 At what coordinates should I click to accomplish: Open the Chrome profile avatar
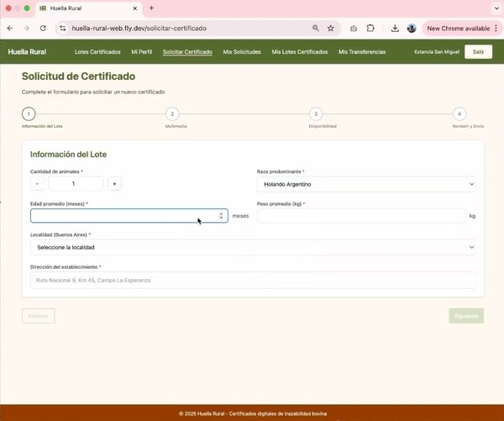[x=412, y=29]
